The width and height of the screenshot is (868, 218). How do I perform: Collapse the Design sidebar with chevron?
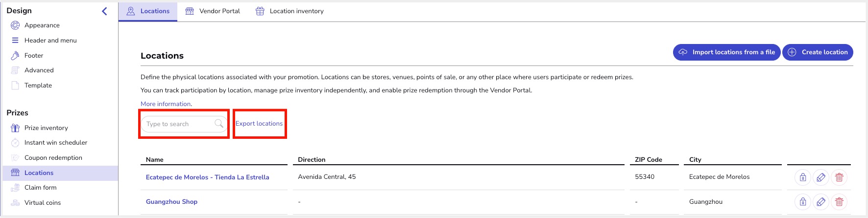(x=104, y=11)
